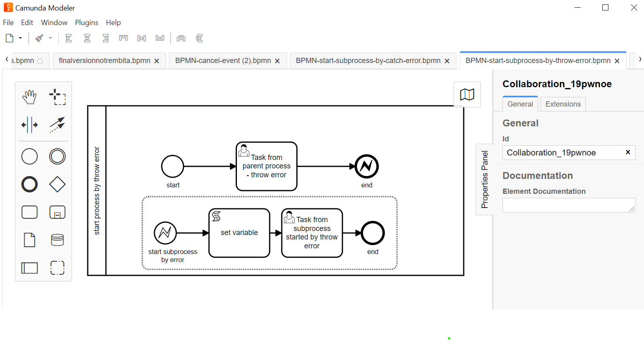Click the Element Documentation text area
Screen dimensions: 644x340
tap(568, 205)
